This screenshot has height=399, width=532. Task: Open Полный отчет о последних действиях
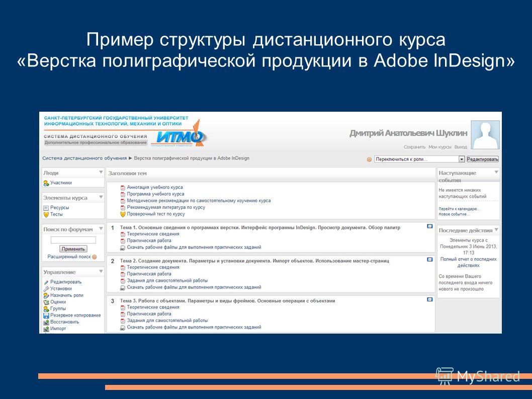point(468,262)
